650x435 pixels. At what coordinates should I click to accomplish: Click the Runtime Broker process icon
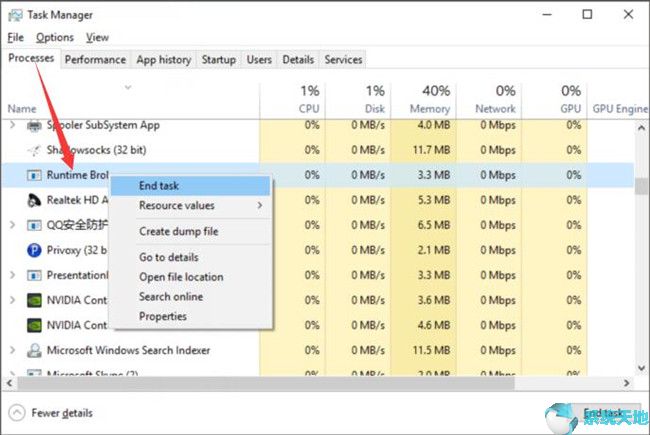pos(34,175)
